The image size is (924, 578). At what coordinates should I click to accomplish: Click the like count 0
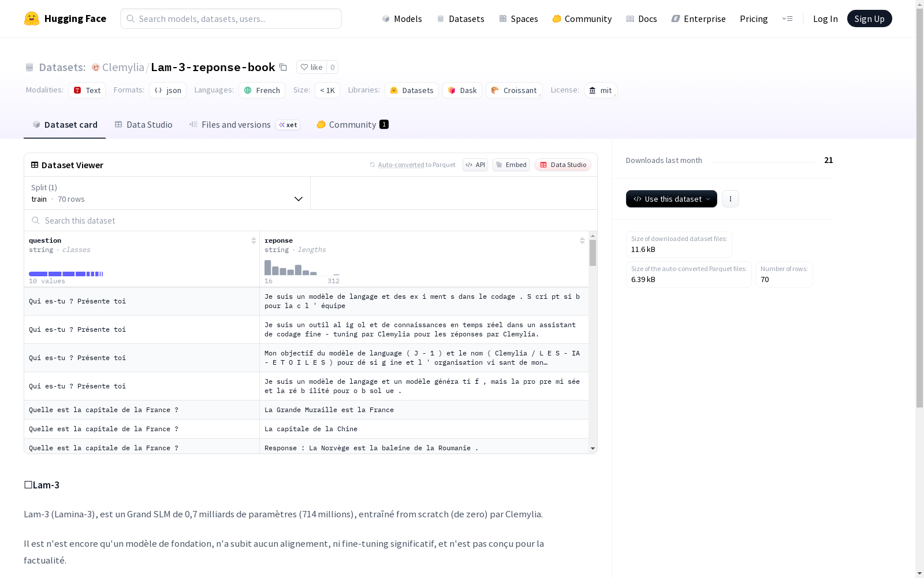(333, 67)
